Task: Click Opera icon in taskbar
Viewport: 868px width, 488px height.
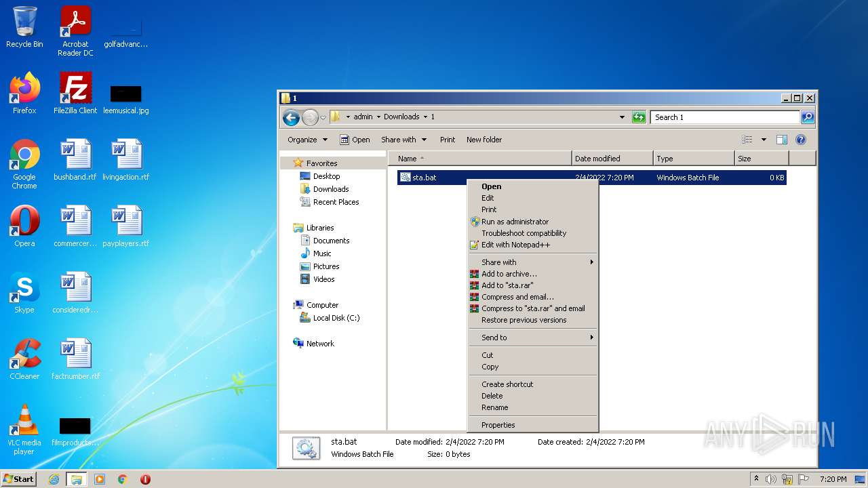Action: [x=145, y=479]
